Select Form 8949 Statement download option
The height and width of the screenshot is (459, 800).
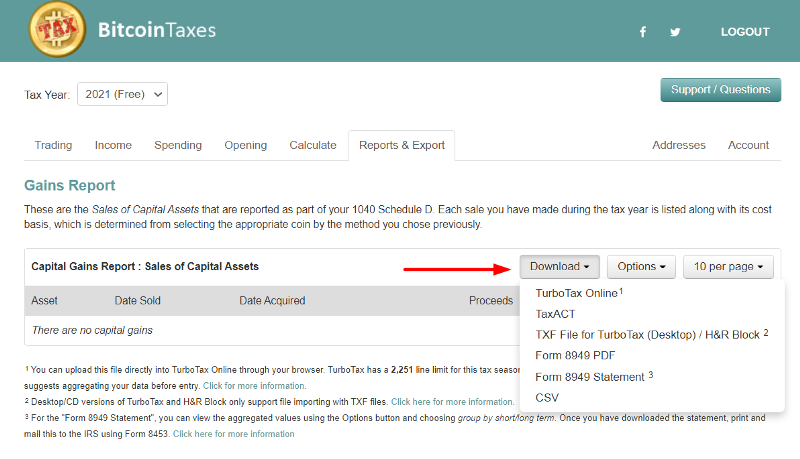(594, 377)
